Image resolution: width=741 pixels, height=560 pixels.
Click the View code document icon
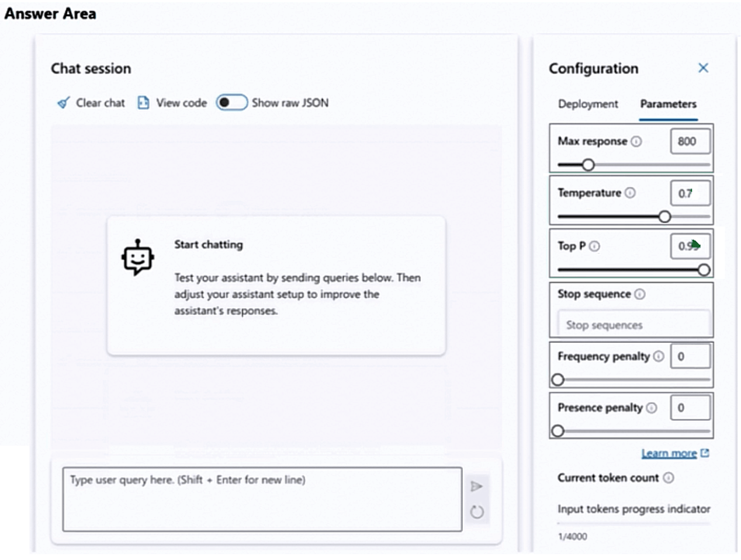(x=143, y=103)
